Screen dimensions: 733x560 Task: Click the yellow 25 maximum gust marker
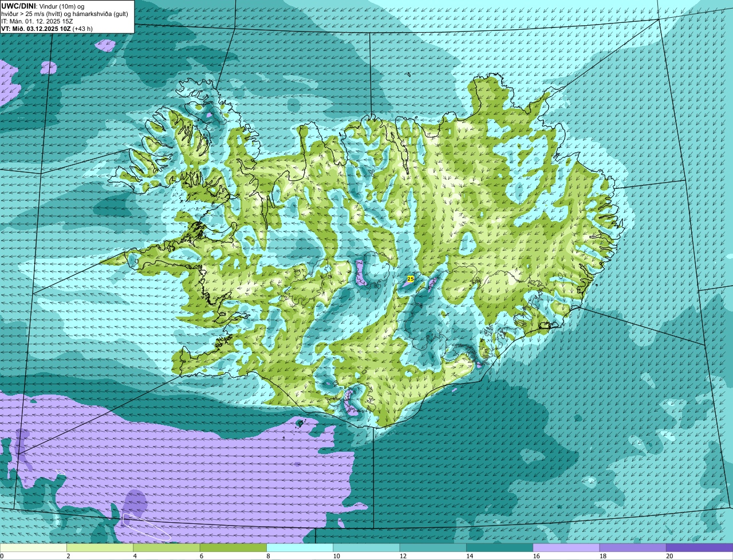pyautogui.click(x=411, y=279)
